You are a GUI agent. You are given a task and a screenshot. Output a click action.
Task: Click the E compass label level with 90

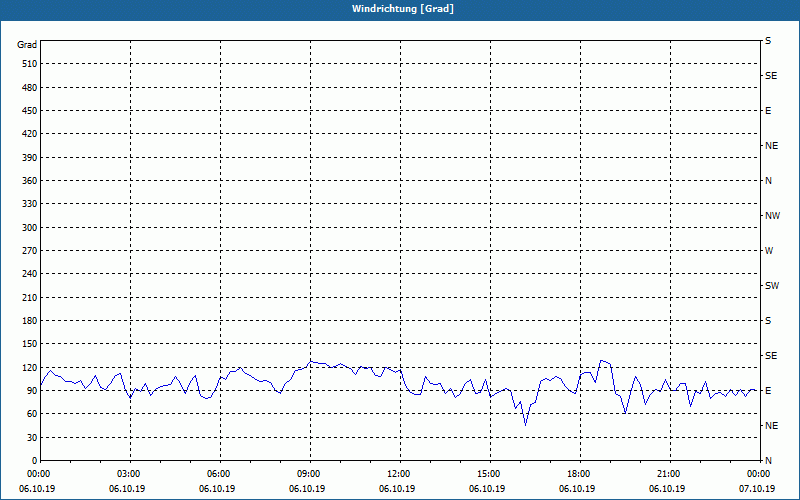(768, 391)
